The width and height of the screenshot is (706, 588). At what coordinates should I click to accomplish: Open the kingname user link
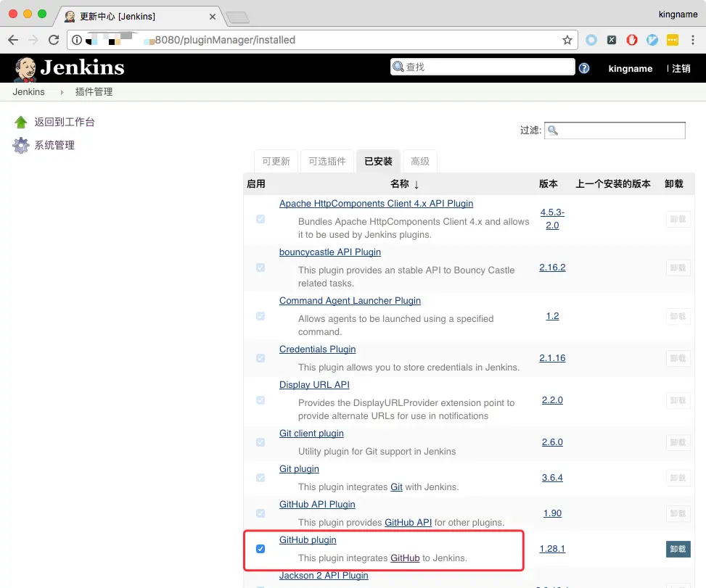click(x=631, y=68)
